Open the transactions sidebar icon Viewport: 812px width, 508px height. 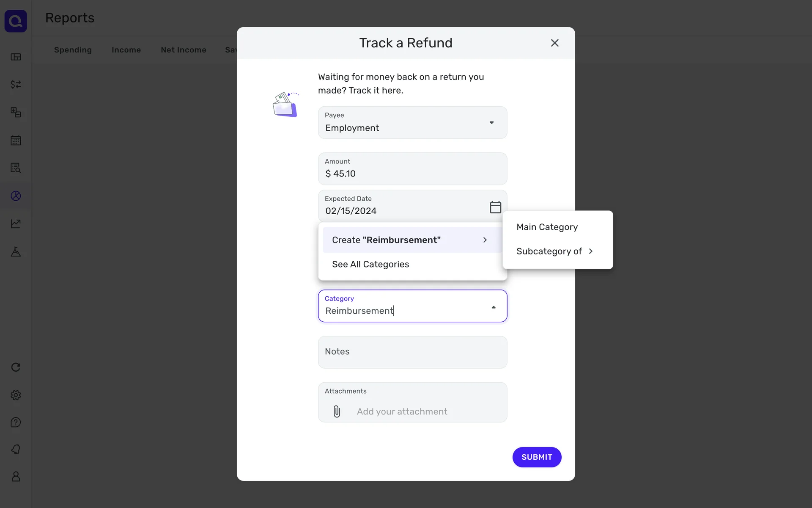[16, 85]
